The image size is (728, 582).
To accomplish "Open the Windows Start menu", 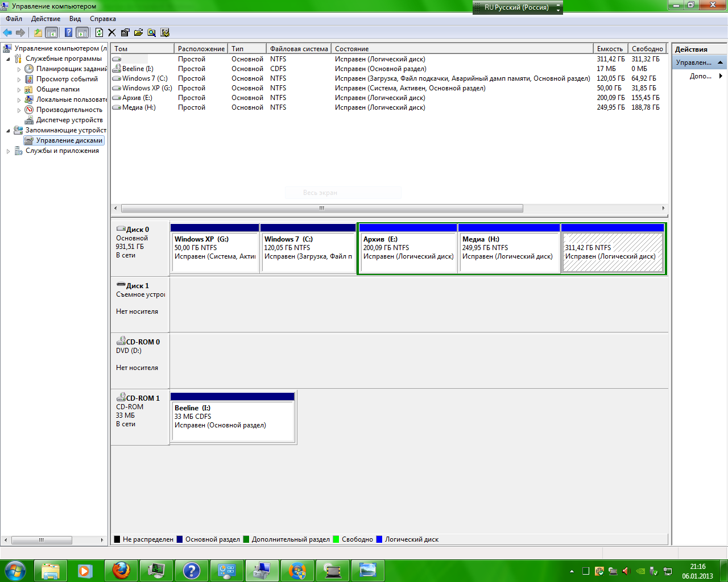I will click(x=15, y=571).
